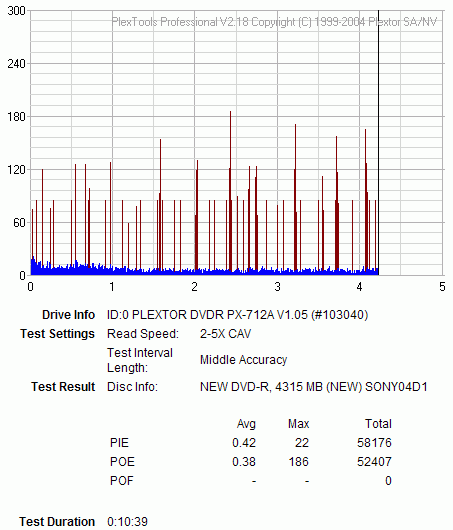
Task: Click the y-axis label 240
Action: 16,64
